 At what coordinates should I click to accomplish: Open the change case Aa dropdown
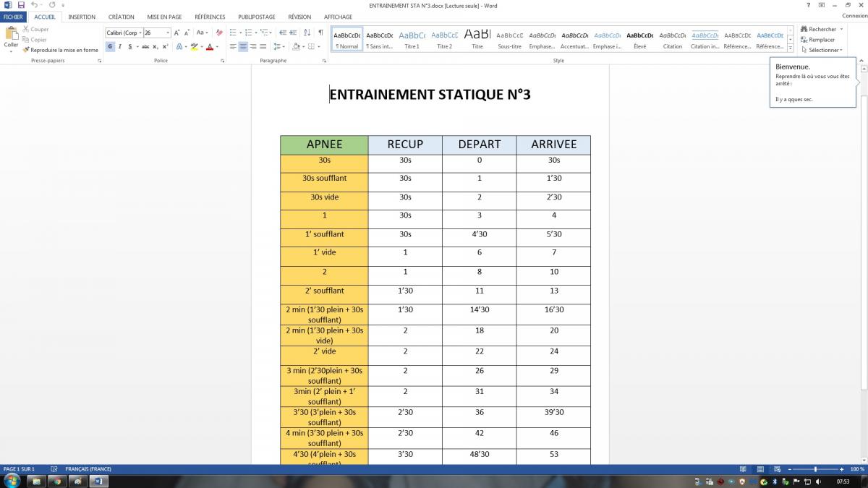click(202, 33)
